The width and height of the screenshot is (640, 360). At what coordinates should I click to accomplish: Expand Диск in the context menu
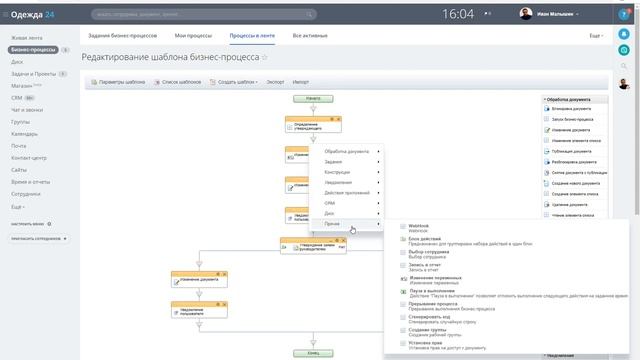(x=347, y=213)
